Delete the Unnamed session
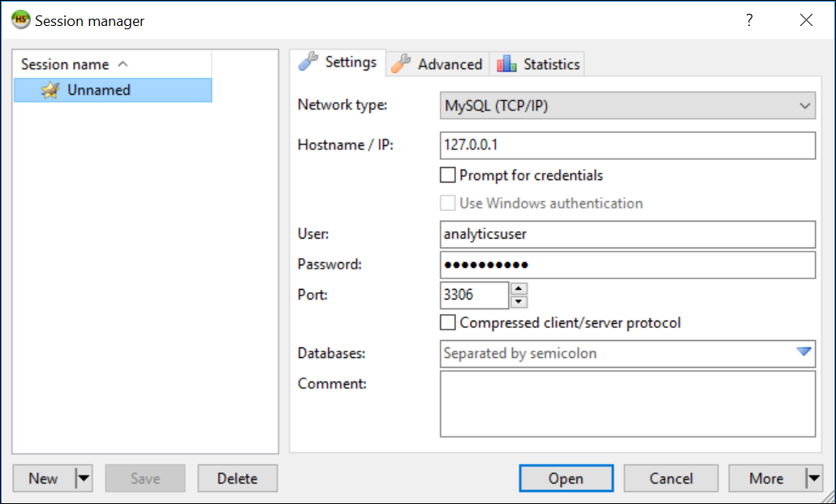Image resolution: width=836 pixels, height=504 pixels. [x=237, y=478]
